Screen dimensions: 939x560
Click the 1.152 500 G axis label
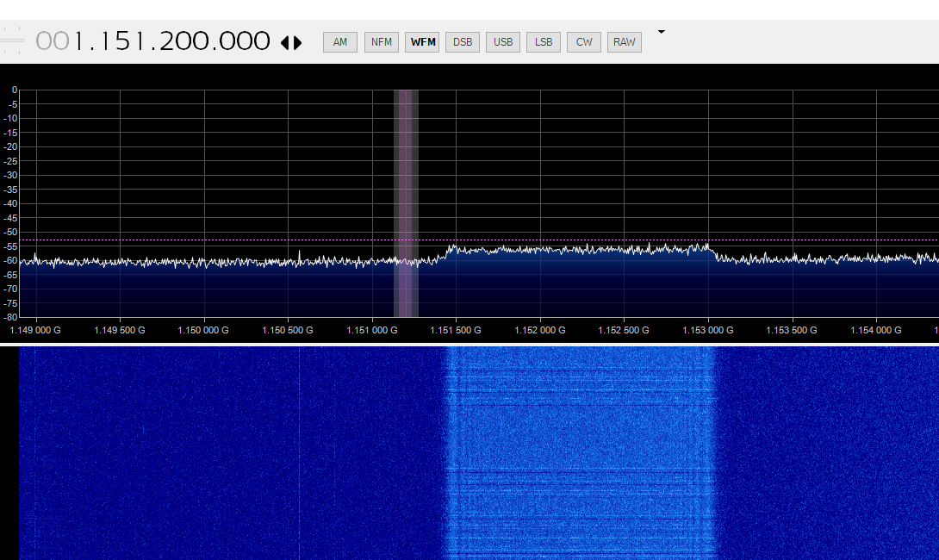pos(624,330)
